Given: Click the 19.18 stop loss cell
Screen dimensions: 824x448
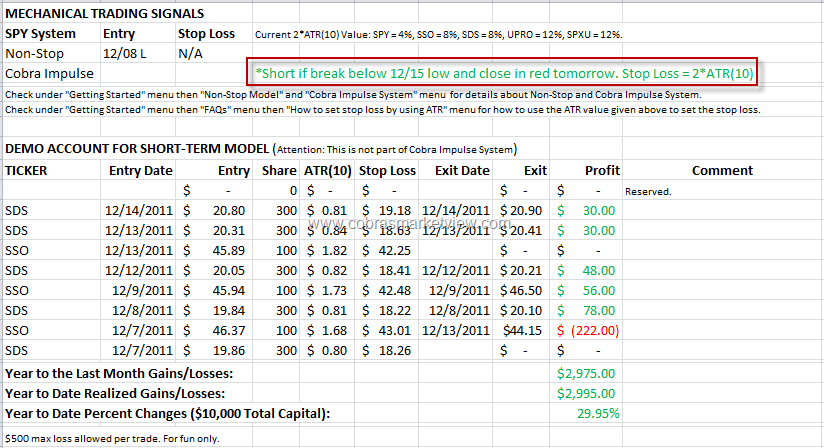Looking at the screenshot, I should tap(386, 211).
